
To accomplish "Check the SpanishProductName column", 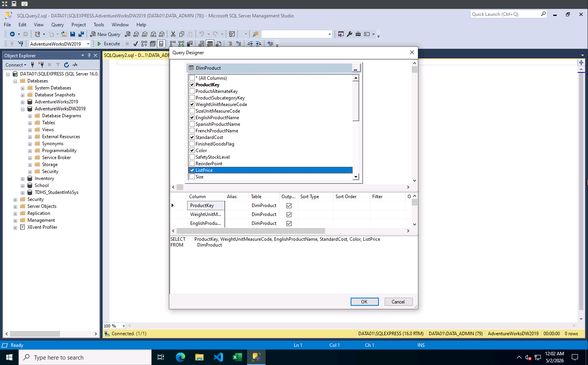I will (x=192, y=124).
